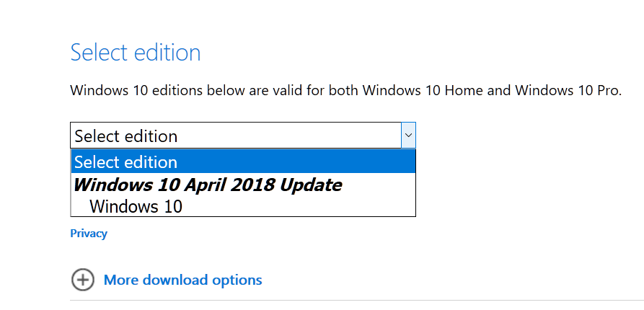Click the blue Select edition heading

pos(136,53)
